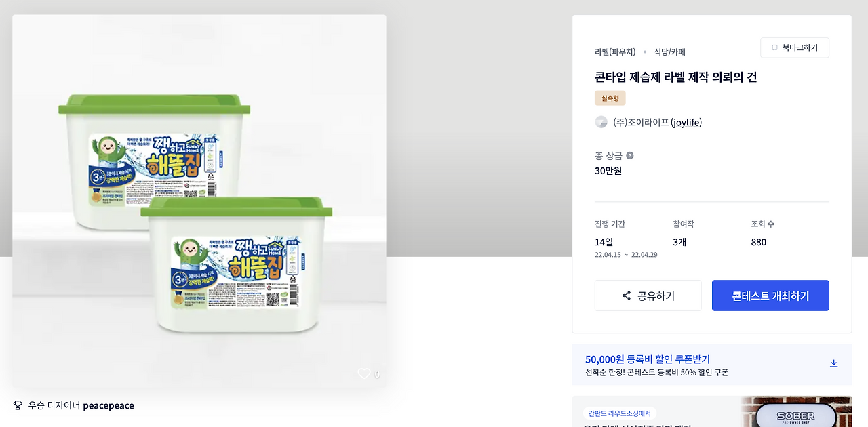Open the joylife designer profile link

pos(686,122)
